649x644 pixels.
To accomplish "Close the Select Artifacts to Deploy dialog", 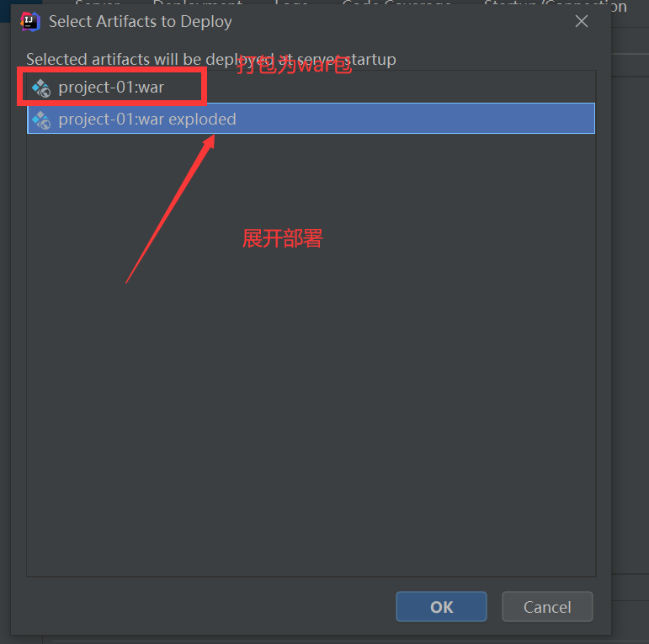I will (582, 21).
